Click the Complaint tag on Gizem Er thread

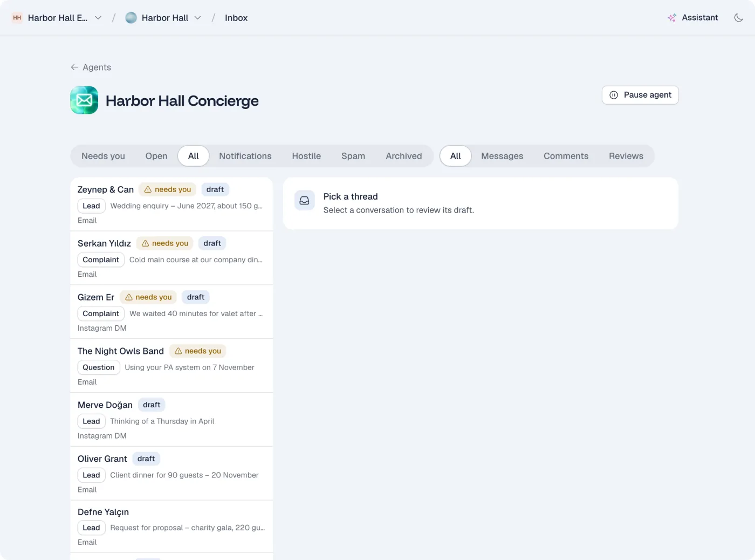tap(101, 313)
